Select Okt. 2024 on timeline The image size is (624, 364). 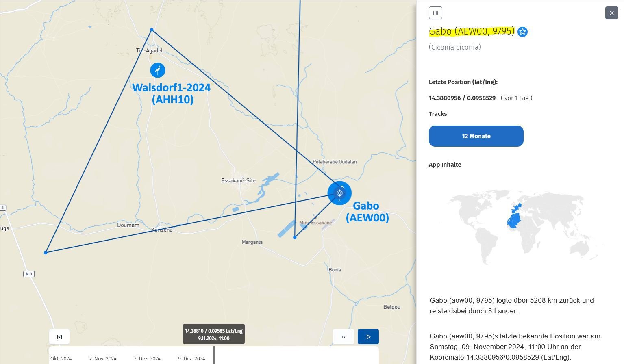(x=61, y=359)
